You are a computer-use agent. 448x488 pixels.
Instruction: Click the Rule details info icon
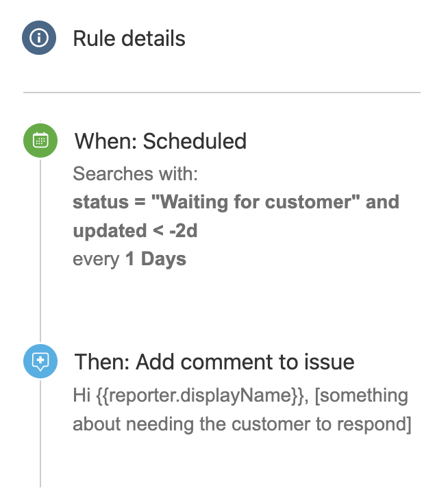[x=39, y=38]
